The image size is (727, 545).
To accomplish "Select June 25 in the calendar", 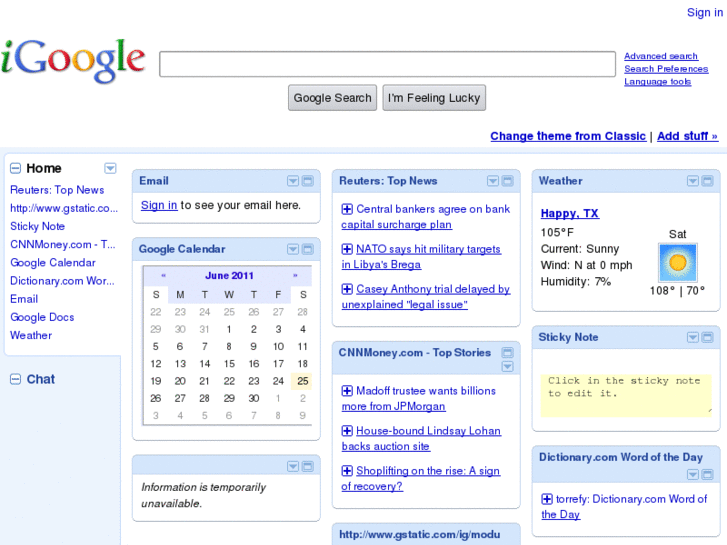I will 303,381.
